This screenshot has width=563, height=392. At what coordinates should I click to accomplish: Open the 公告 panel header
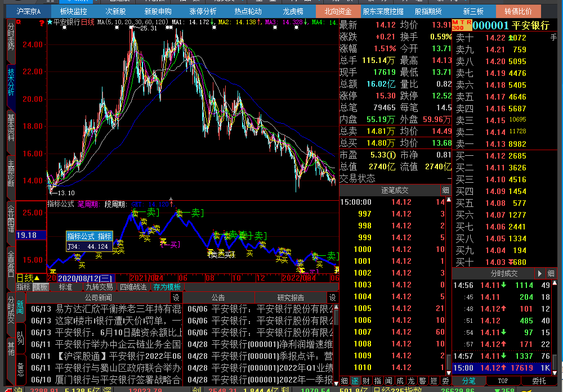pyautogui.click(x=218, y=298)
